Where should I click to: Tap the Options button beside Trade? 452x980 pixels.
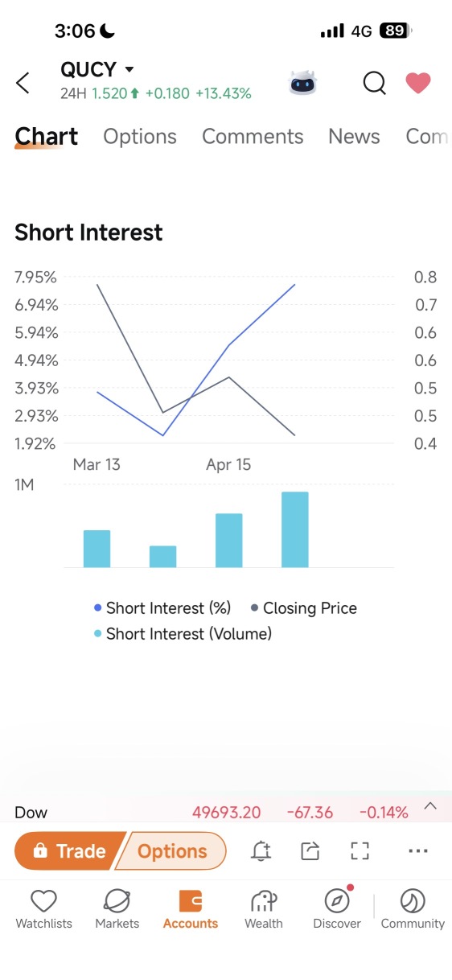171,851
